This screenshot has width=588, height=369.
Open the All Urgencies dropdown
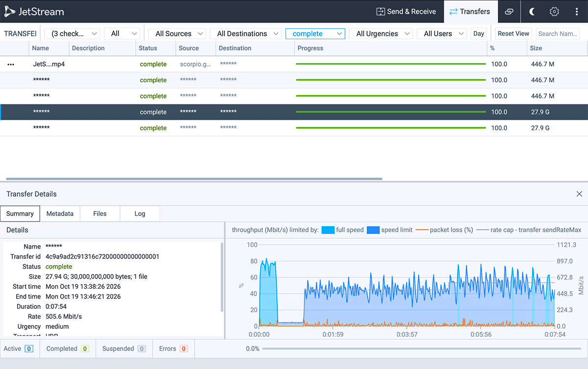381,34
